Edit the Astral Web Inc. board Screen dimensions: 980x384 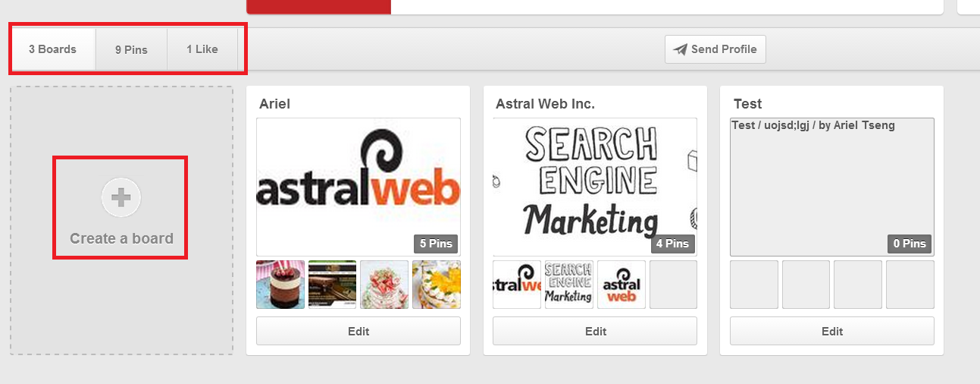[595, 331]
